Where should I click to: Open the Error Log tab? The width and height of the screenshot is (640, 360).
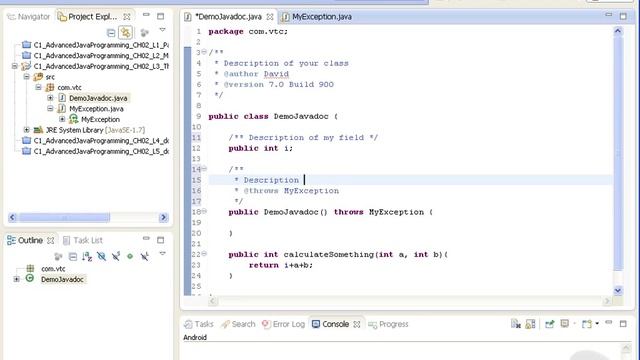click(x=283, y=324)
